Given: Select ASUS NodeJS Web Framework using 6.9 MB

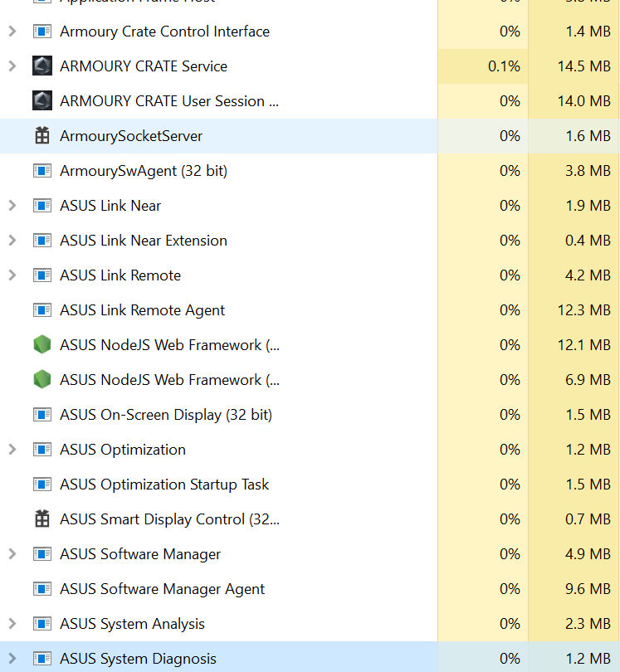Looking at the screenshot, I should pos(170,380).
